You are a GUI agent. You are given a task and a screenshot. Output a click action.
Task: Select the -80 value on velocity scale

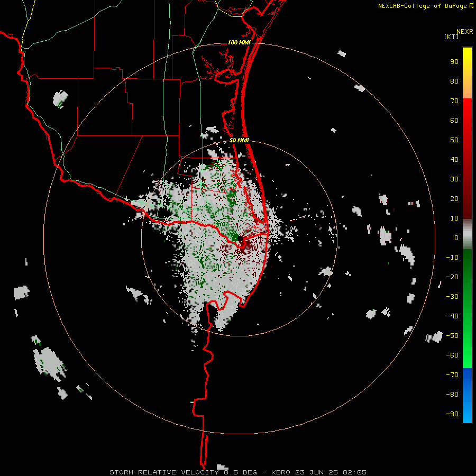[452, 395]
